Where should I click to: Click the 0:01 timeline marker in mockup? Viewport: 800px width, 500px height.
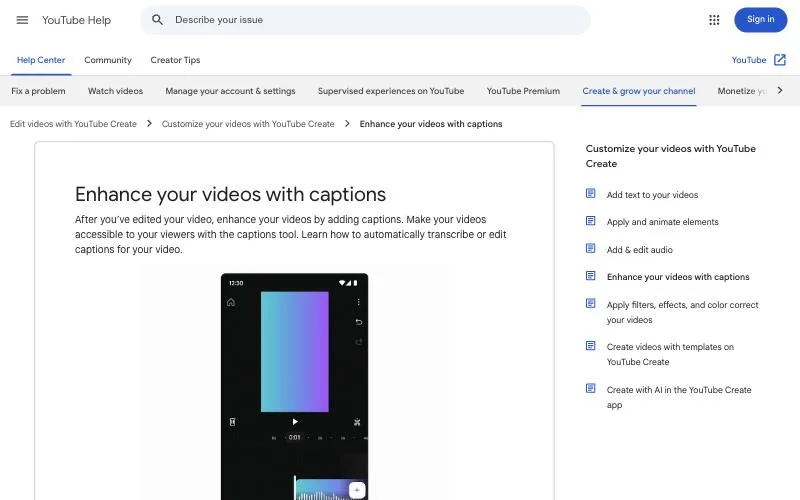[x=294, y=437]
